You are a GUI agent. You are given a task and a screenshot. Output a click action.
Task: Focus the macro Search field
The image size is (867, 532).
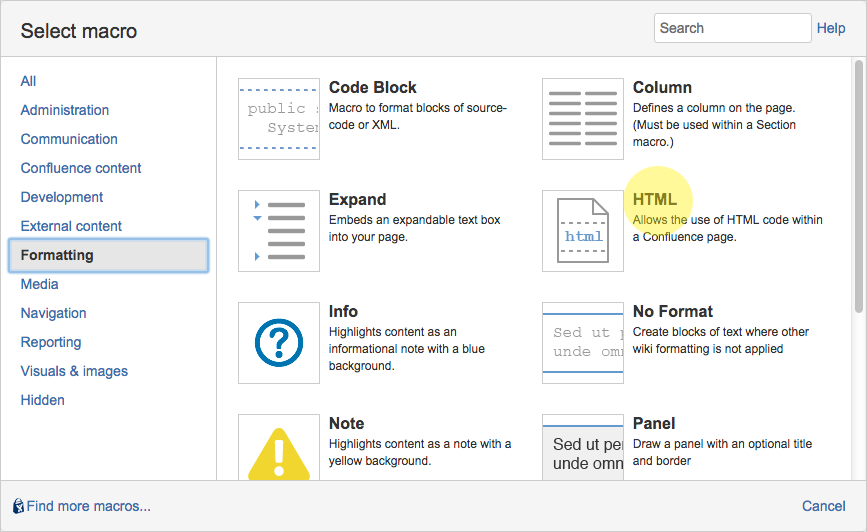coord(732,28)
